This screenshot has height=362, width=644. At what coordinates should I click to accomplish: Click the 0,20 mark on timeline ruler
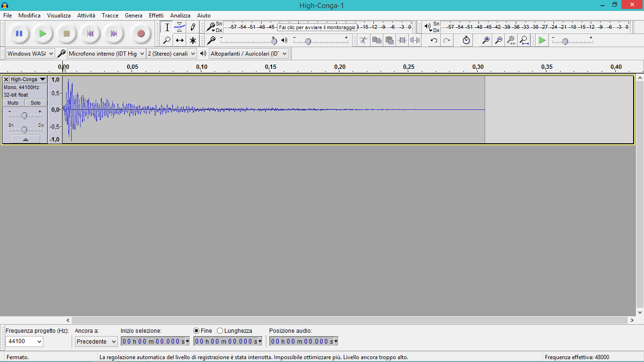click(x=339, y=67)
